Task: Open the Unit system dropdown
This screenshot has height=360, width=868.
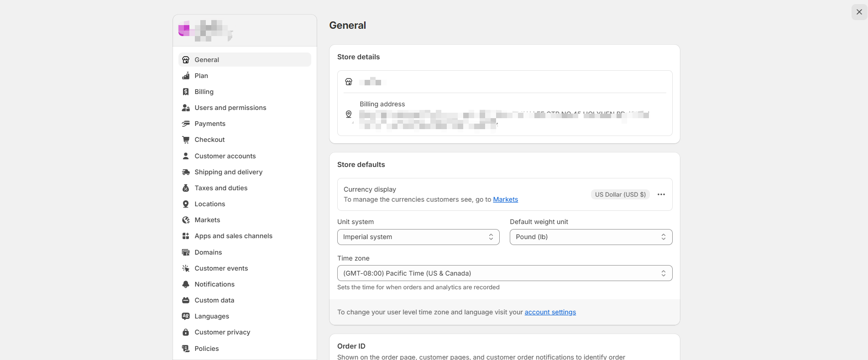Action: tap(418, 237)
